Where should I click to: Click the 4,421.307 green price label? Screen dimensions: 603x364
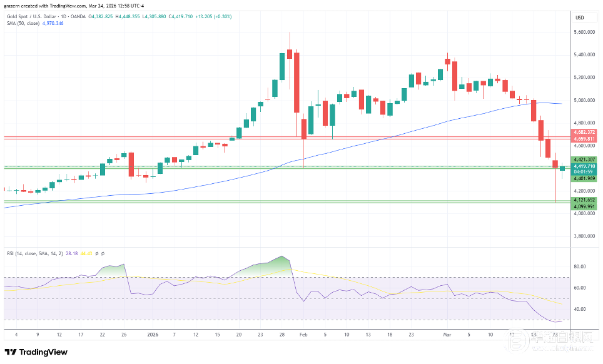[x=583, y=159]
